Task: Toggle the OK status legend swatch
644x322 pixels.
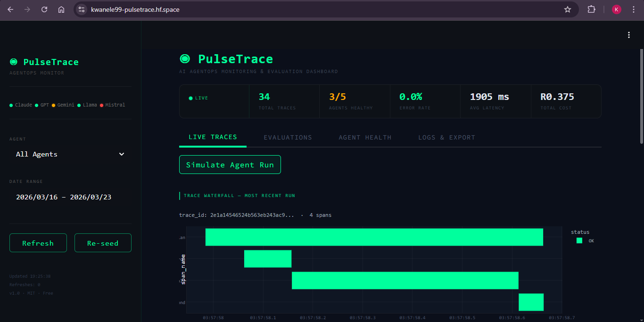Action: coord(579,240)
